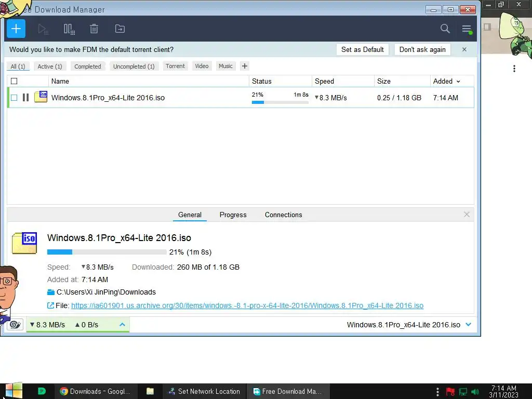Open the hamburger main menu
Screen dimensions: 532x399
(x=467, y=29)
